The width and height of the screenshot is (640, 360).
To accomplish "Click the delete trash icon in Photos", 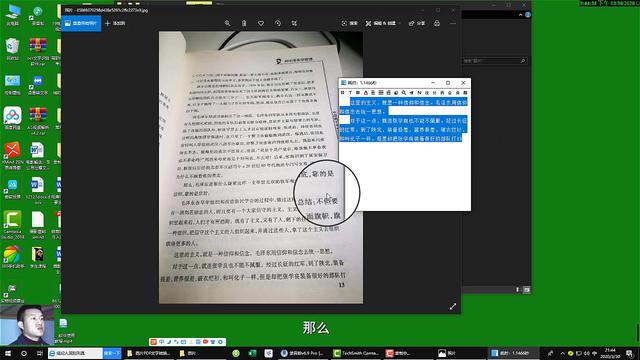I will [x=244, y=23].
